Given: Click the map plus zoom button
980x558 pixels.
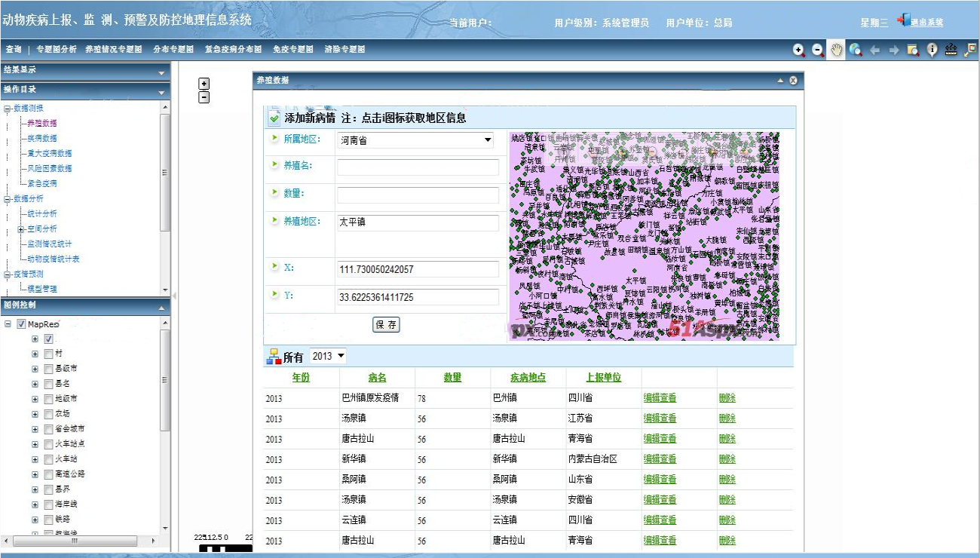Looking at the screenshot, I should [204, 84].
